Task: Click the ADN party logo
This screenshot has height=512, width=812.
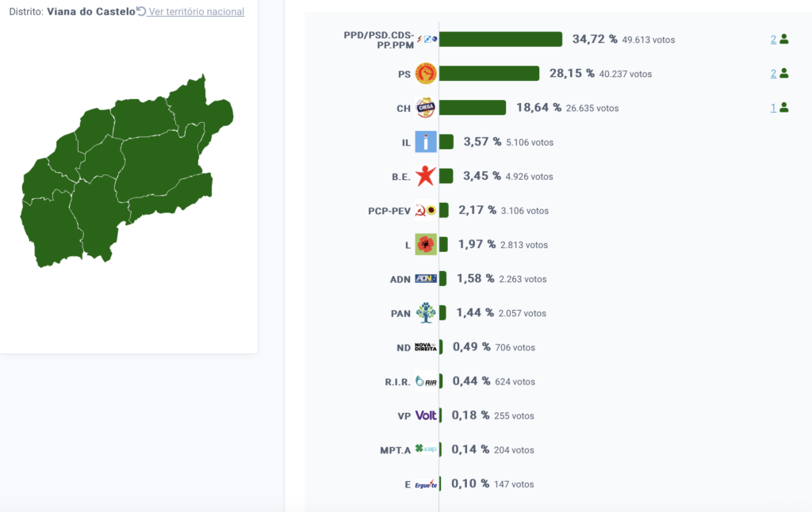Action: [x=426, y=278]
